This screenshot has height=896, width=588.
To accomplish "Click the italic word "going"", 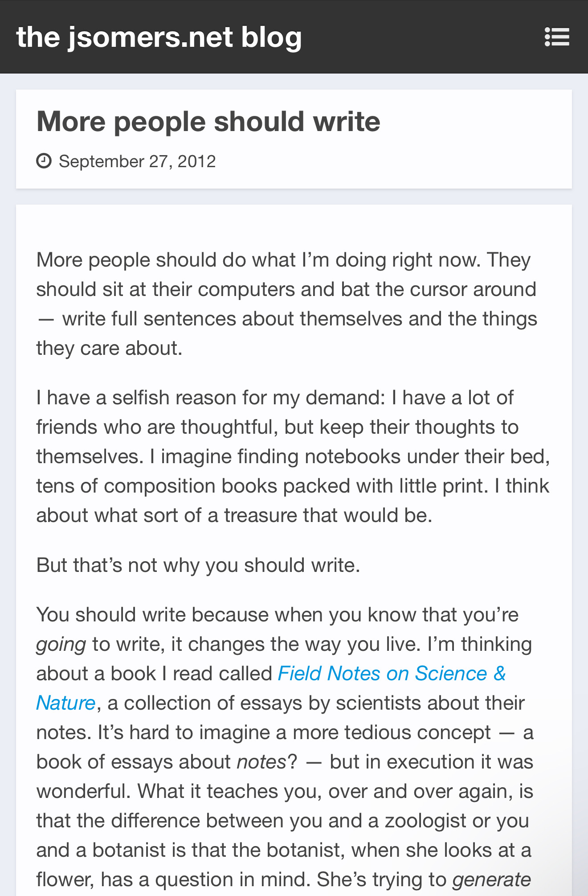I will [x=61, y=645].
